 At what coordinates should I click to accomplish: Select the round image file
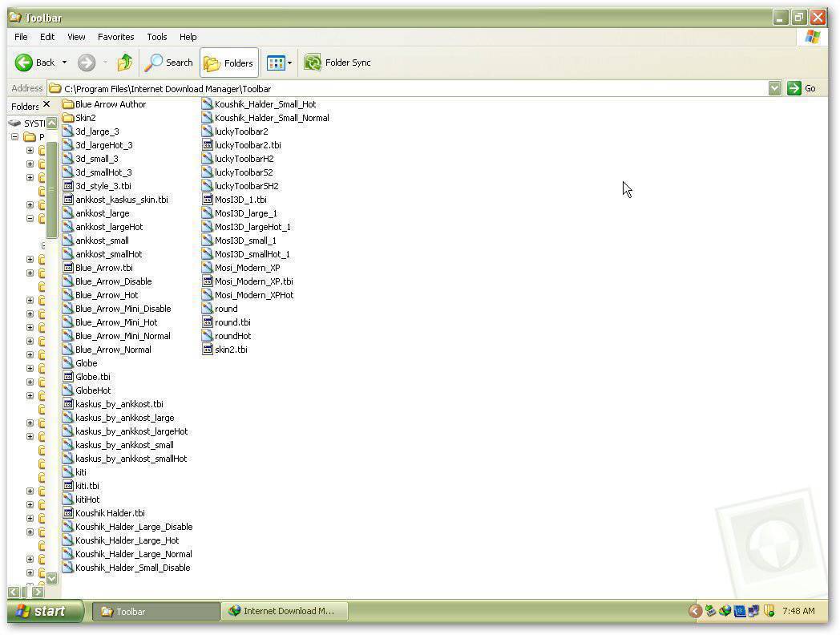220,309
